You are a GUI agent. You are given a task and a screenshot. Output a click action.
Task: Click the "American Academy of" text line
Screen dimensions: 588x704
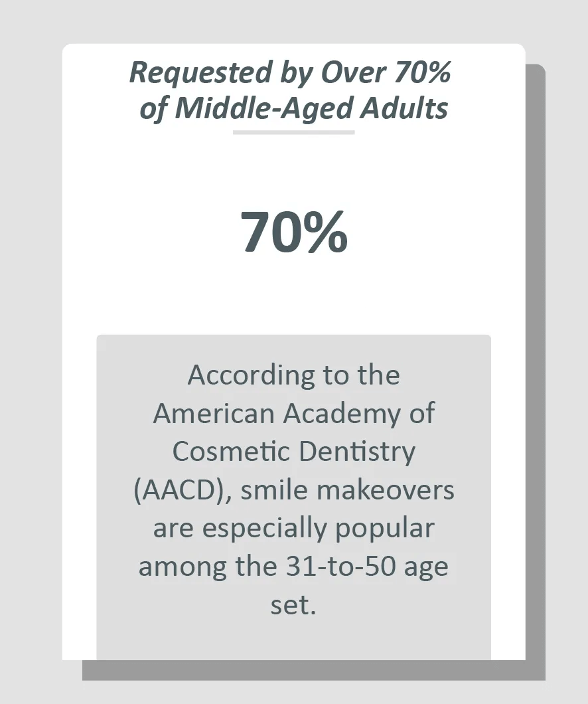(294, 414)
